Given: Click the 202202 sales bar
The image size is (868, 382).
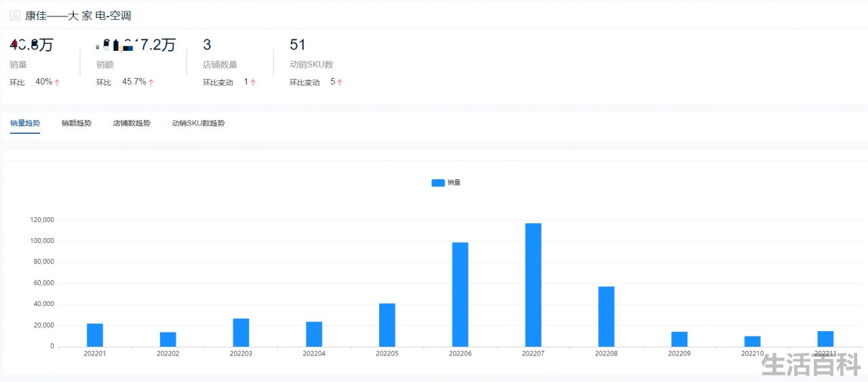Looking at the screenshot, I should pos(168,339).
